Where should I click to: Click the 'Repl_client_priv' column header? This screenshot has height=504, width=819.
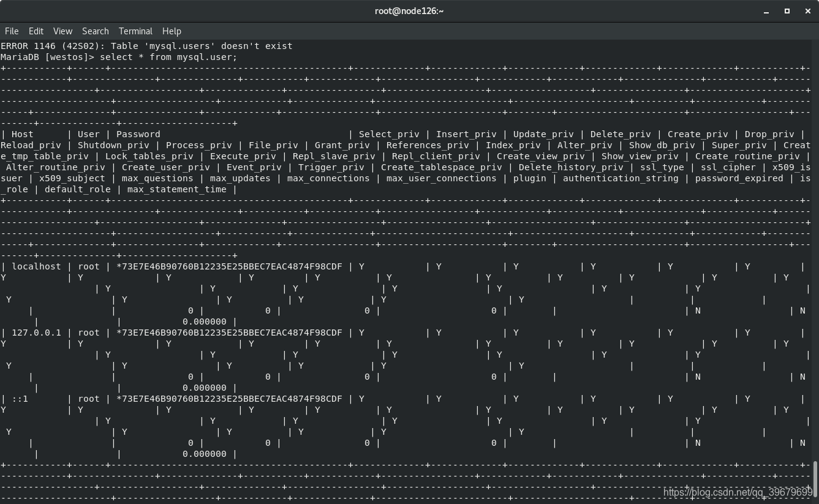click(436, 156)
